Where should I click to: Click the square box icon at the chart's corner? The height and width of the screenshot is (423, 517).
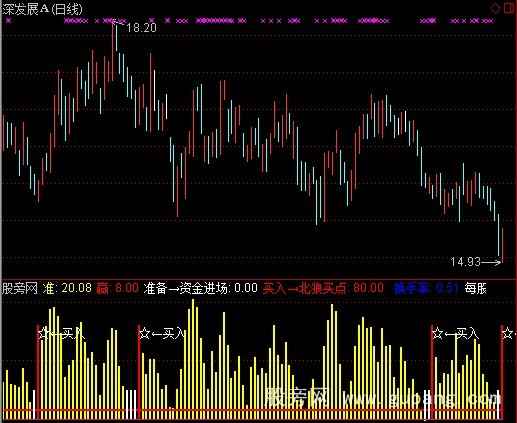509,8
